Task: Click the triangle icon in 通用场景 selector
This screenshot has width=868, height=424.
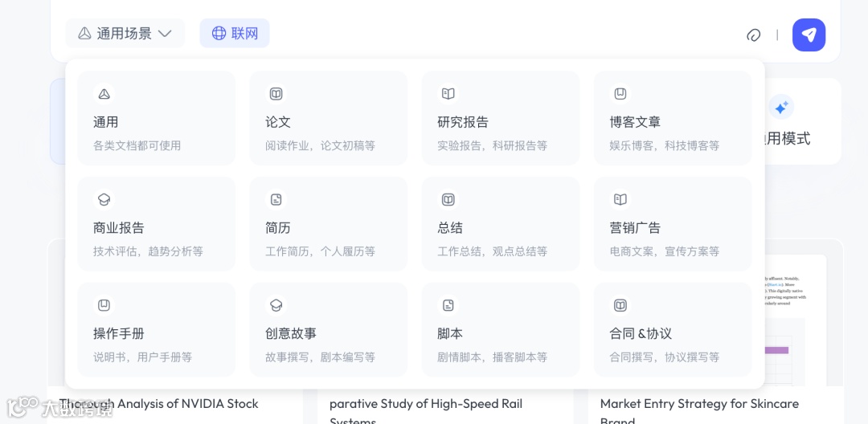Action: 84,34
